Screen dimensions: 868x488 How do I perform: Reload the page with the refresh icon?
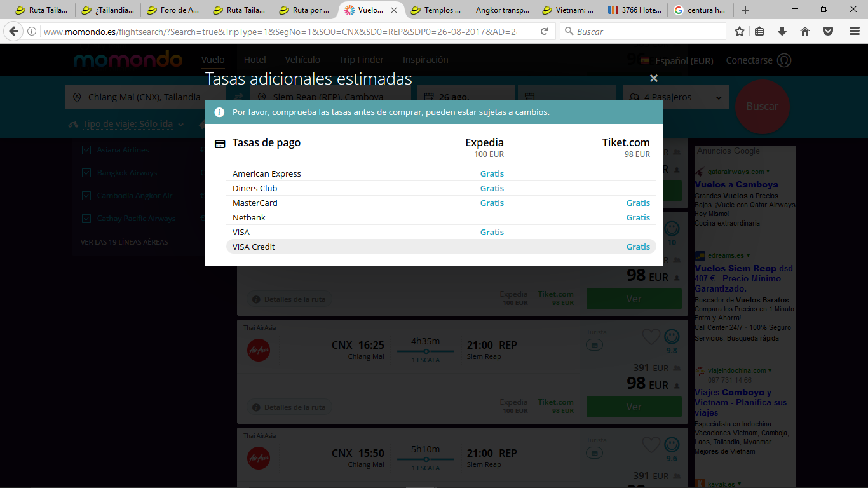click(x=545, y=31)
